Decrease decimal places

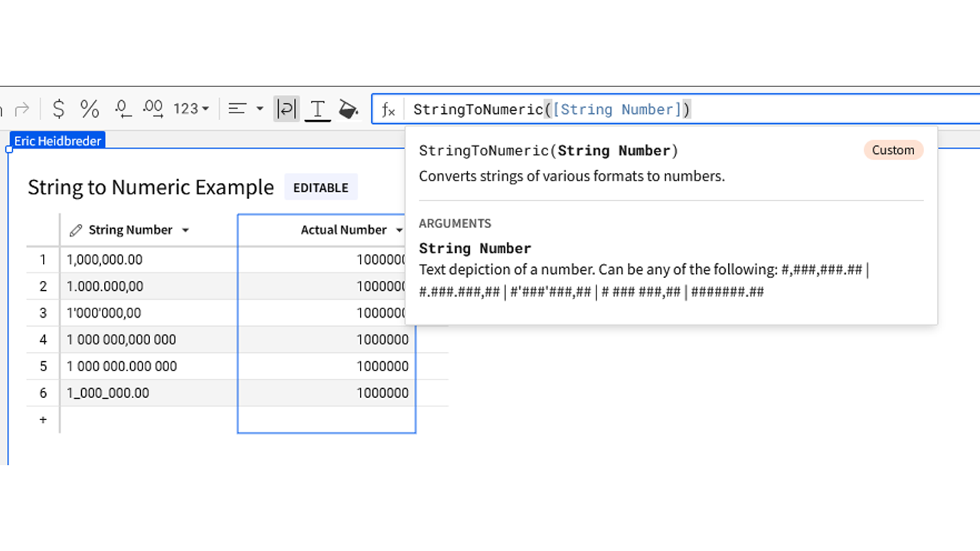point(122,109)
